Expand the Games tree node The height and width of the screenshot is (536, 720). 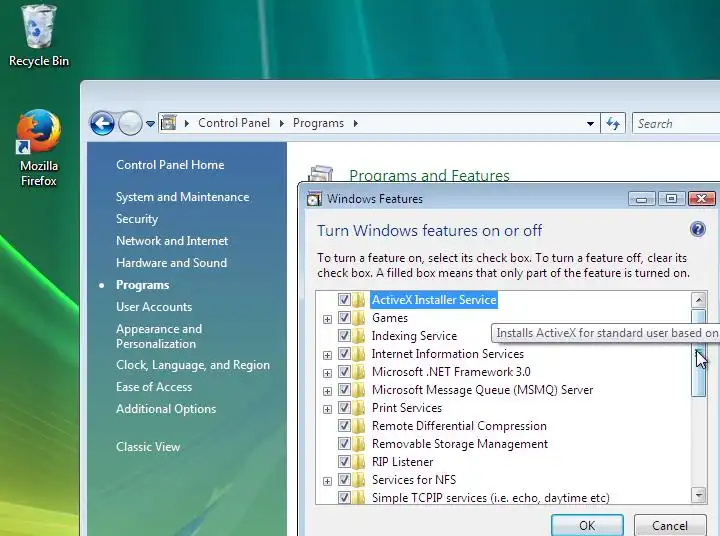pos(327,319)
